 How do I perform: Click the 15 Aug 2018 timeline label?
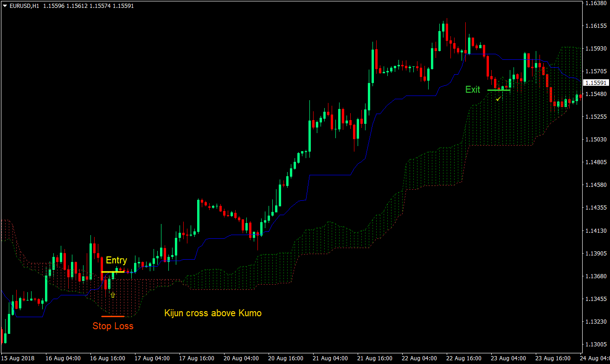(x=19, y=358)
